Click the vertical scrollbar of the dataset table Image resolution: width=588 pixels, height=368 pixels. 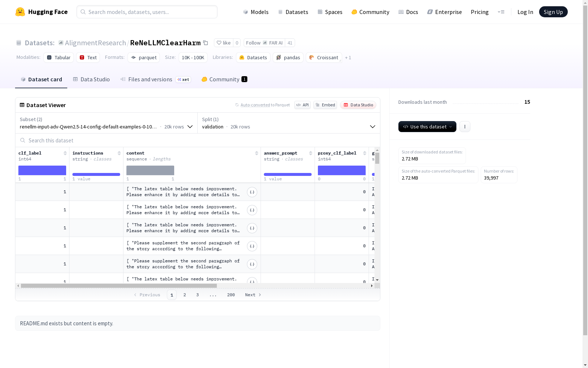point(377,158)
